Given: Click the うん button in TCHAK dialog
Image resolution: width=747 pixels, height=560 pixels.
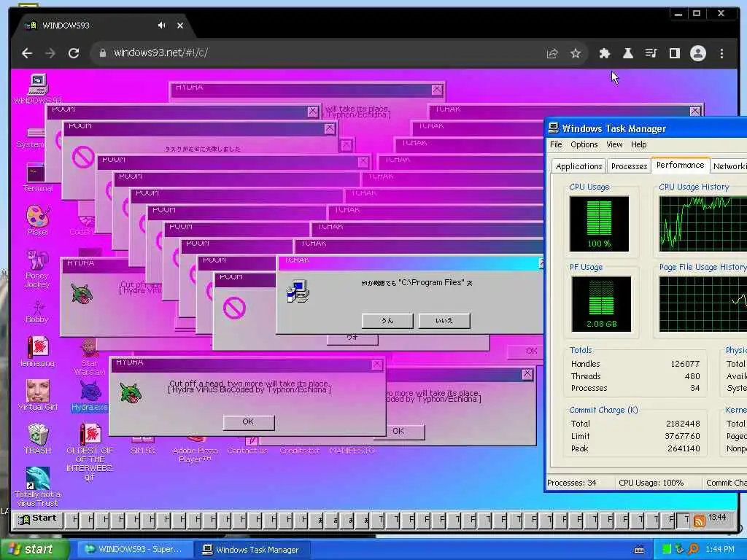Looking at the screenshot, I should (387, 321).
